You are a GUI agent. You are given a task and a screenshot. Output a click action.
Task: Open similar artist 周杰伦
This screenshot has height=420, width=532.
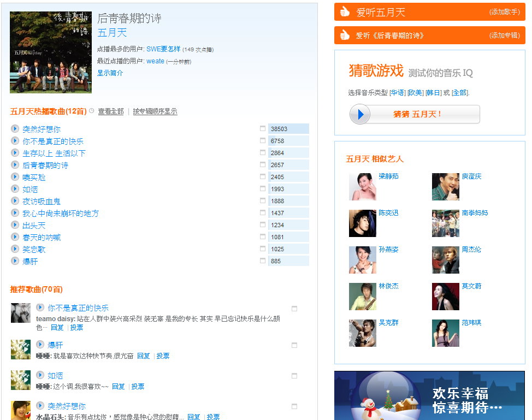click(471, 250)
